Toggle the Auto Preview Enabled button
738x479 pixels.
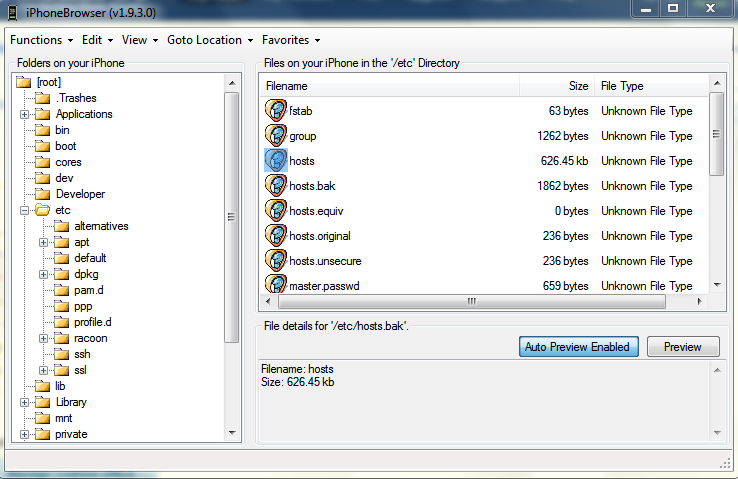point(578,347)
